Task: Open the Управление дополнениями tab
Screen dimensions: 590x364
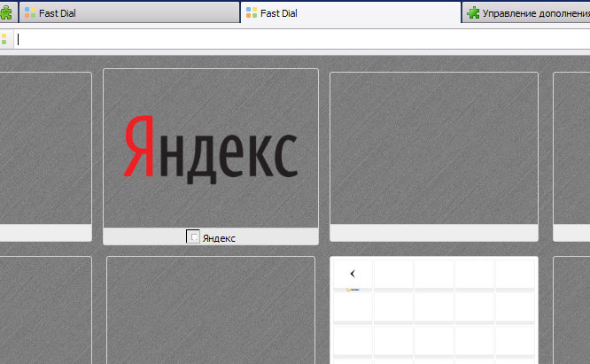Action: 526,12
